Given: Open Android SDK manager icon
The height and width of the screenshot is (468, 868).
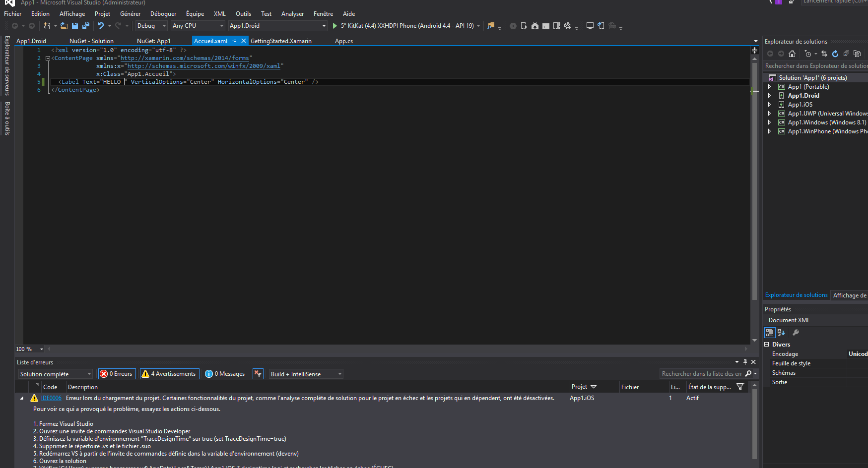Looking at the screenshot, I should click(535, 26).
